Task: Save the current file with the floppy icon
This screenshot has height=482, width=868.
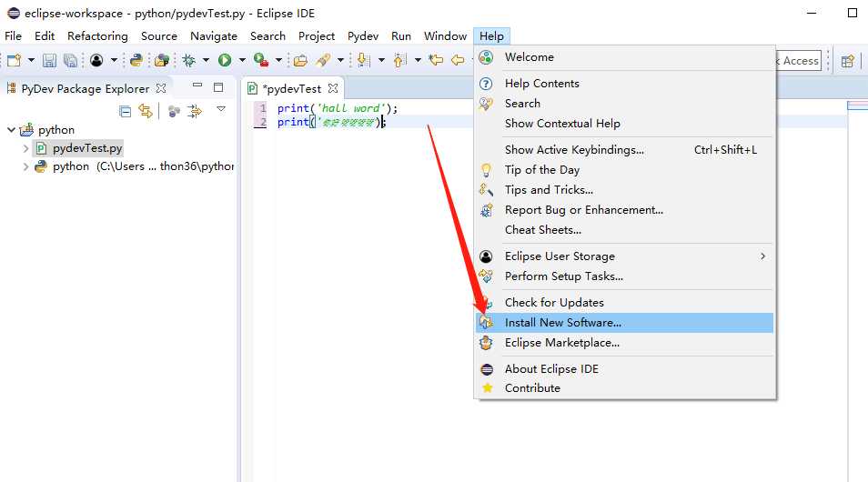Action: point(49,60)
